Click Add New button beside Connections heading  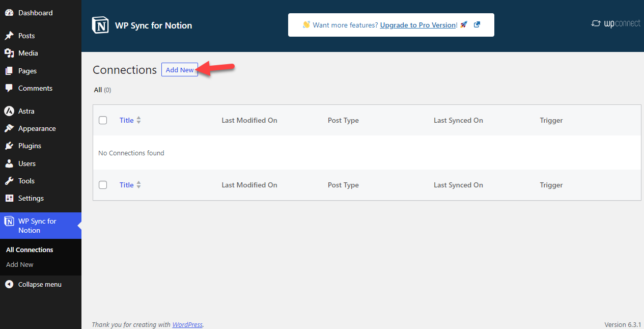click(x=180, y=70)
